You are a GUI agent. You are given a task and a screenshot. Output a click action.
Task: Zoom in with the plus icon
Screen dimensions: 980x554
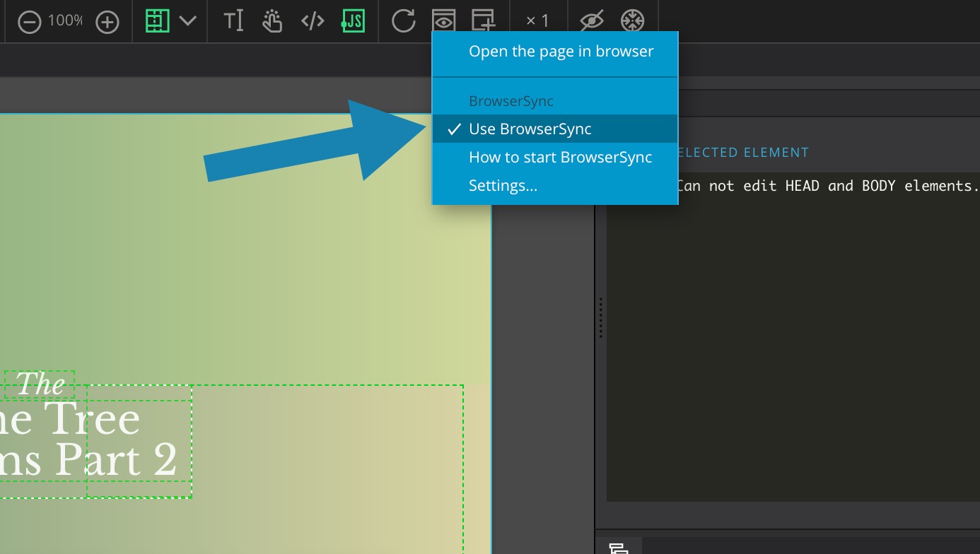pyautogui.click(x=107, y=22)
